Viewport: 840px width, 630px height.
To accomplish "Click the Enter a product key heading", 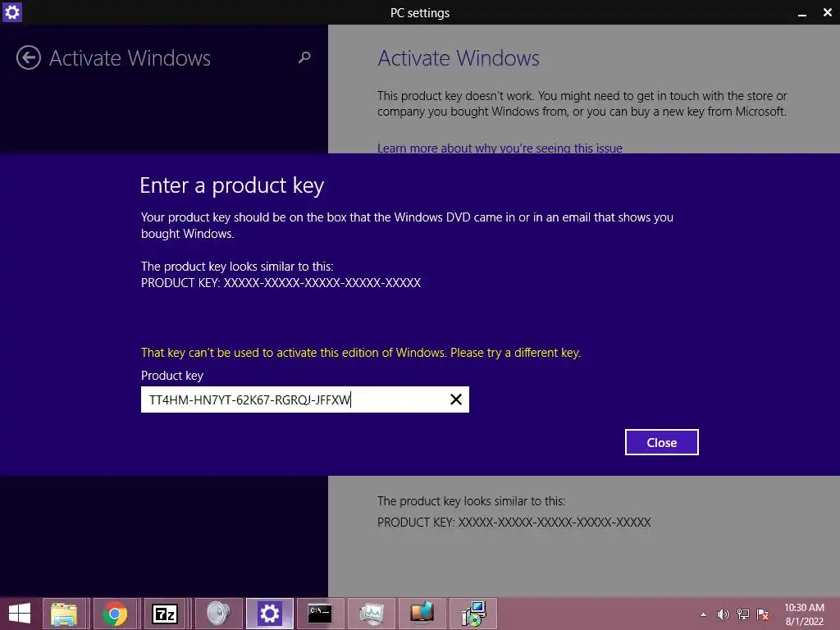I will 232,186.
